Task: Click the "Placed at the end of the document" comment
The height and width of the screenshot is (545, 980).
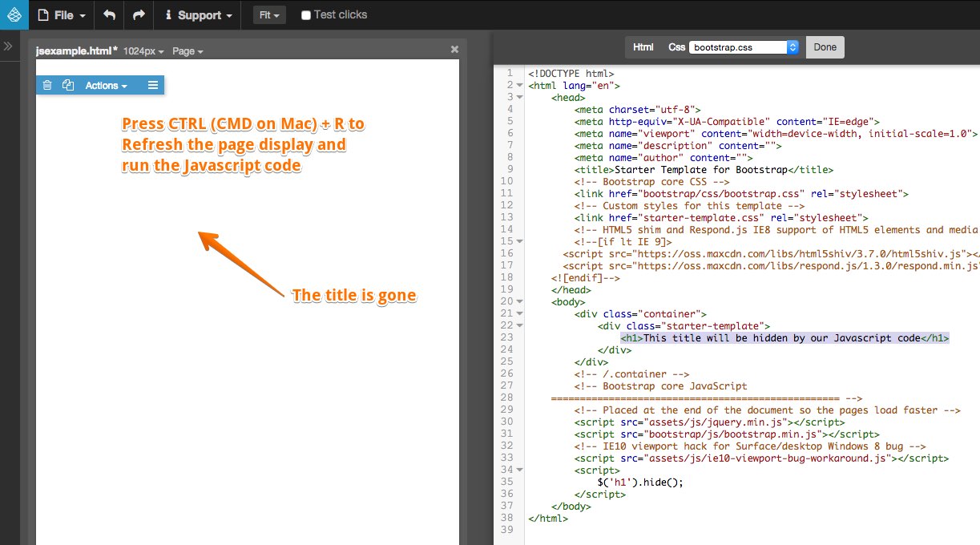Action: 767,410
